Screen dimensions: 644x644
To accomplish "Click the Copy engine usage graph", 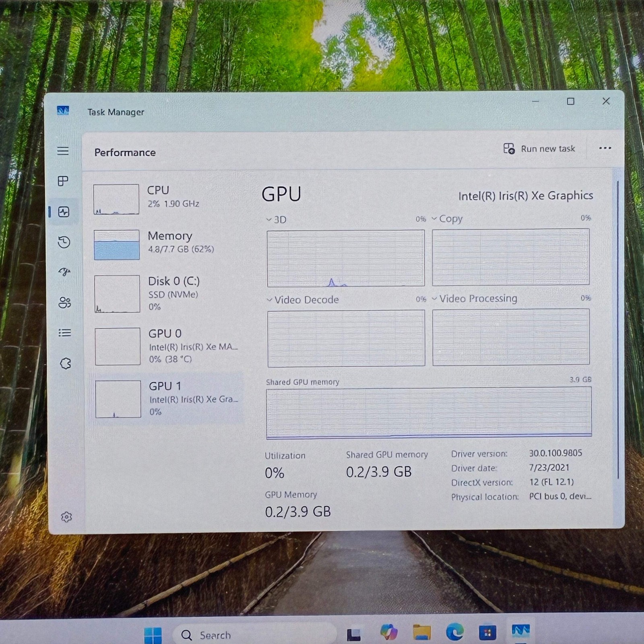I will (x=511, y=257).
